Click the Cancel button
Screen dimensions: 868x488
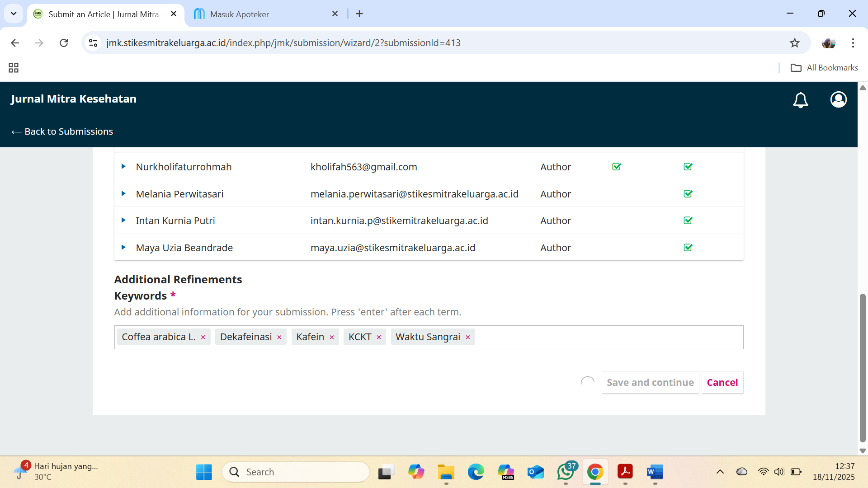pyautogui.click(x=722, y=382)
